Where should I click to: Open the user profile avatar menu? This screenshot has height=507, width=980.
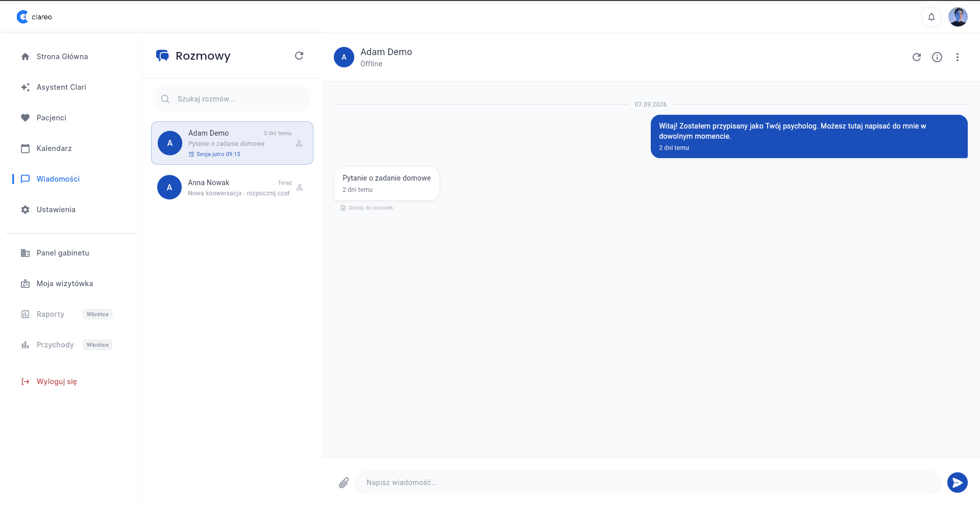958,17
